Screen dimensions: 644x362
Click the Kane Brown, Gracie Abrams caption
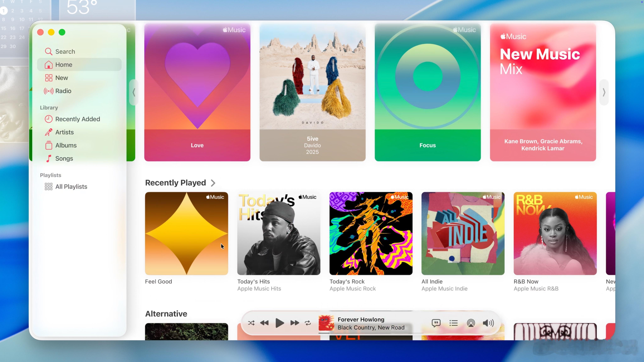coord(543,145)
